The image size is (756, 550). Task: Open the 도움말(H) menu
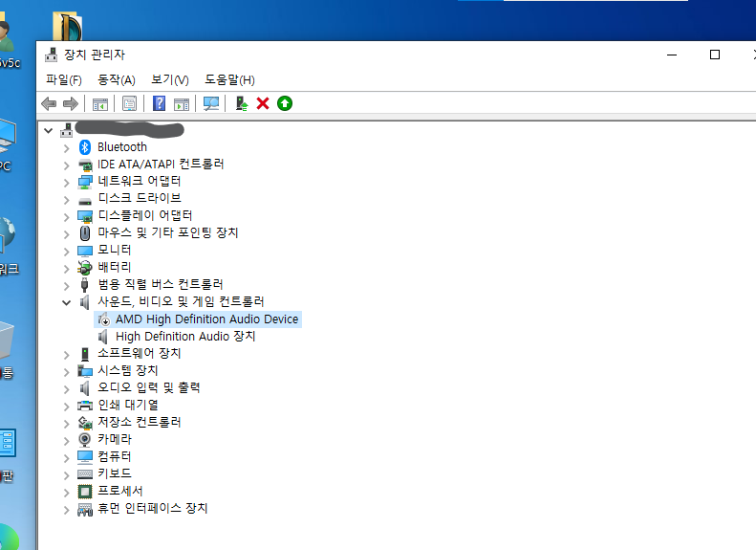click(x=229, y=79)
